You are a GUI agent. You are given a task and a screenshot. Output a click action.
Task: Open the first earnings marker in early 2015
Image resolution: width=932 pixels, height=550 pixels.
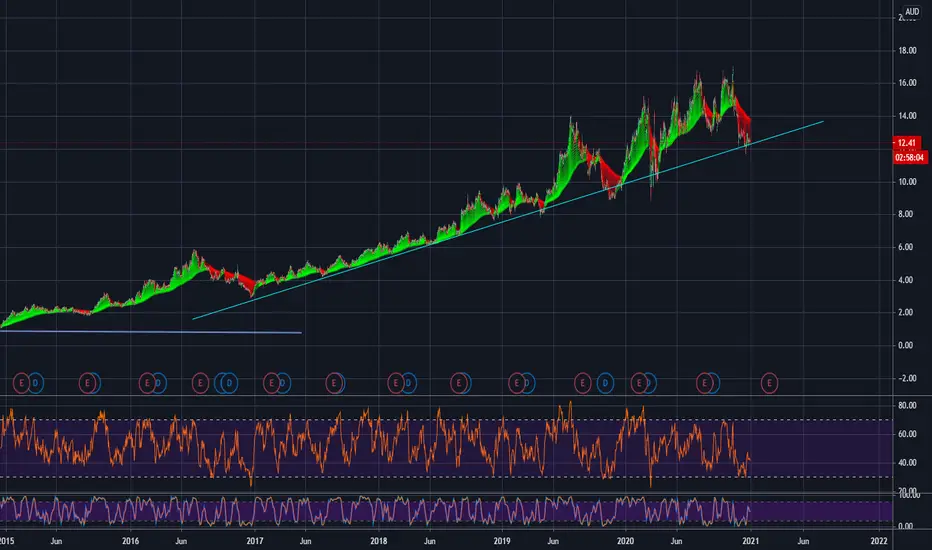point(21,384)
